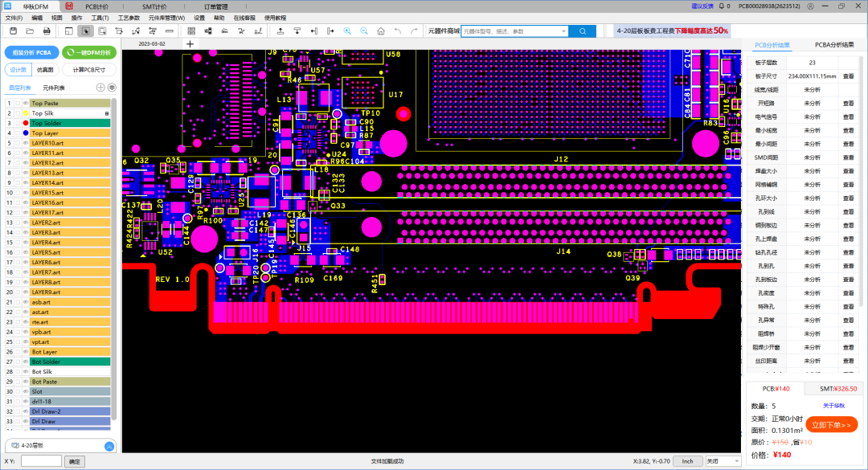Open the Inch unit dropdown
This screenshot has width=868, height=470.
(x=686, y=461)
